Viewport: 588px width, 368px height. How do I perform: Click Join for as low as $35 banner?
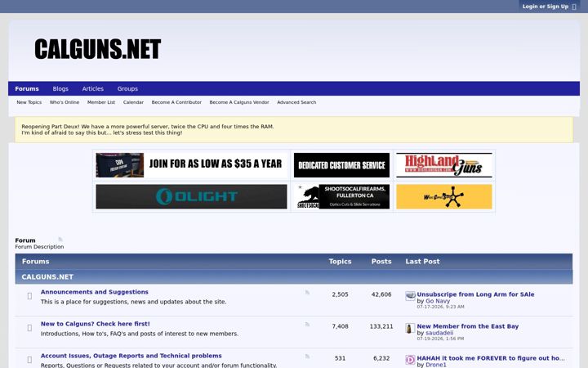click(x=191, y=165)
